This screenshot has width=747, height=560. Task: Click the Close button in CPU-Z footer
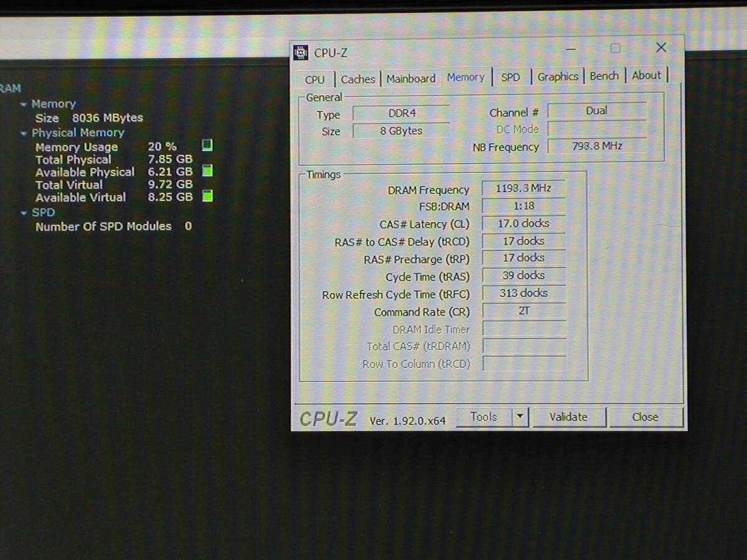click(x=645, y=417)
